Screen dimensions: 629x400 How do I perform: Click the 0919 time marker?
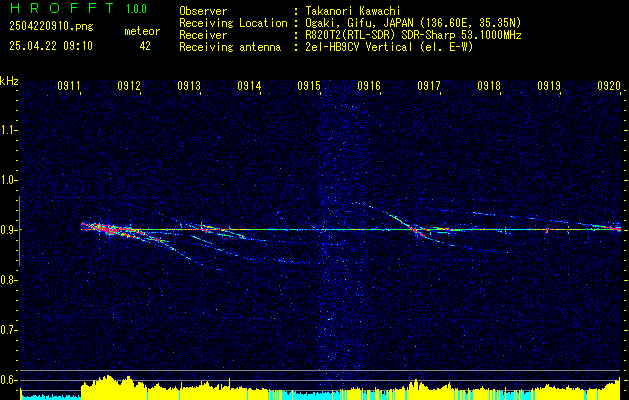549,85
